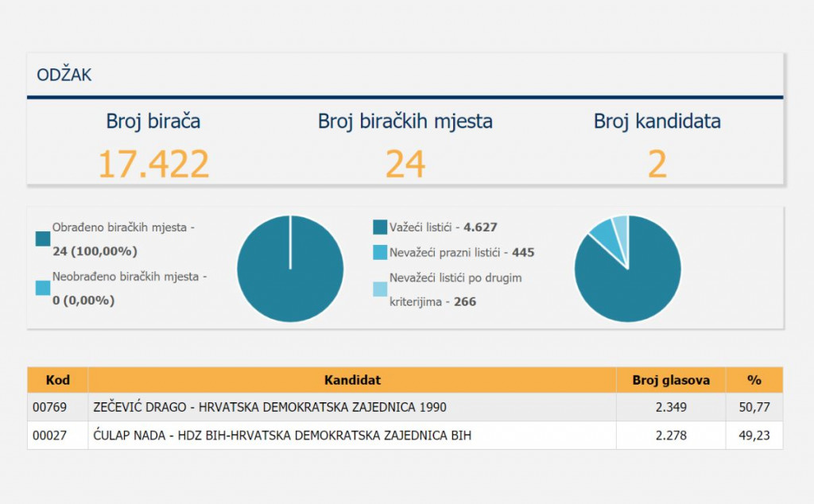Click the Važeći listići legend color square
The height and width of the screenshot is (504, 814).
[379, 227]
